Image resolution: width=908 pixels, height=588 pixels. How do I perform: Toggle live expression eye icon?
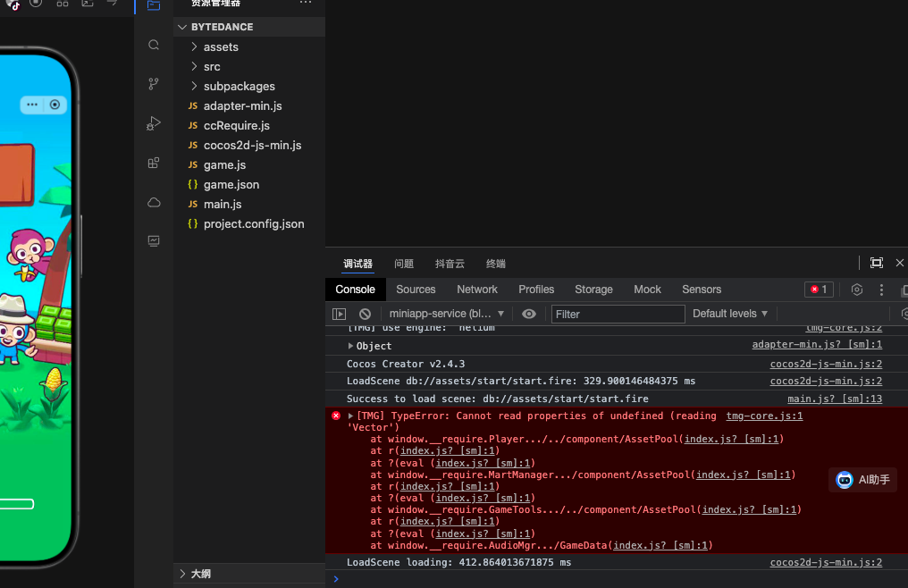(529, 314)
